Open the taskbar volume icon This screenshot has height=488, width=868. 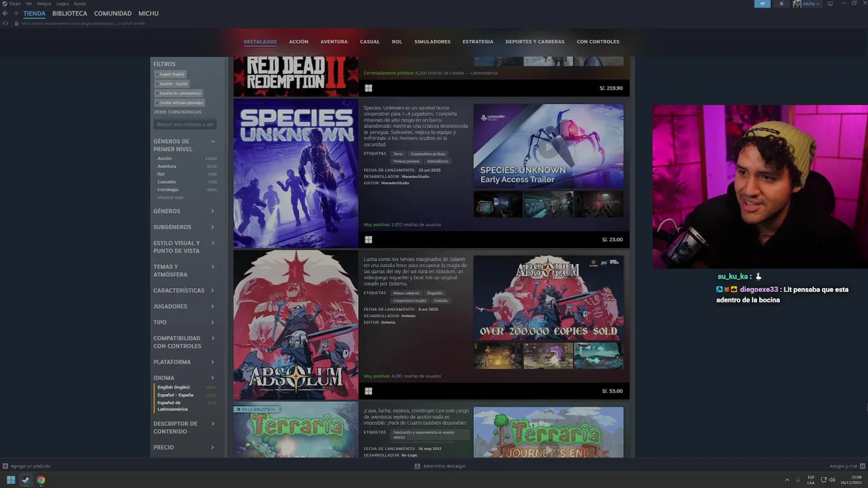pyautogui.click(x=832, y=480)
